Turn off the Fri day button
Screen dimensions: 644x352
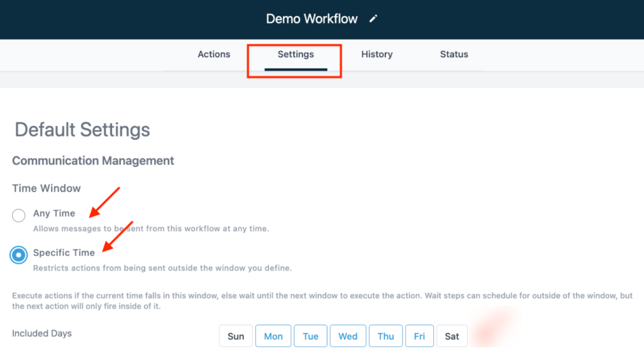pos(419,336)
